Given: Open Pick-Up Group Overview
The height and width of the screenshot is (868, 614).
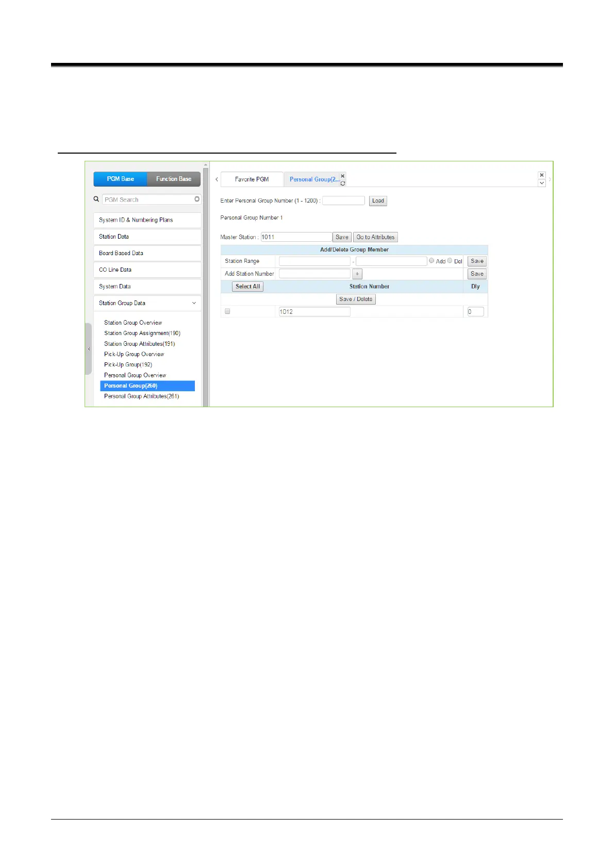Looking at the screenshot, I should tap(134, 354).
